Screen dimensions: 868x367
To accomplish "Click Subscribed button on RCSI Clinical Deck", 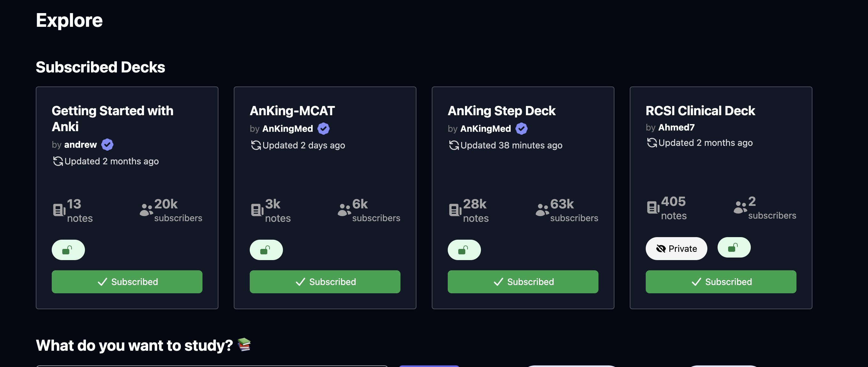I will pos(721,282).
